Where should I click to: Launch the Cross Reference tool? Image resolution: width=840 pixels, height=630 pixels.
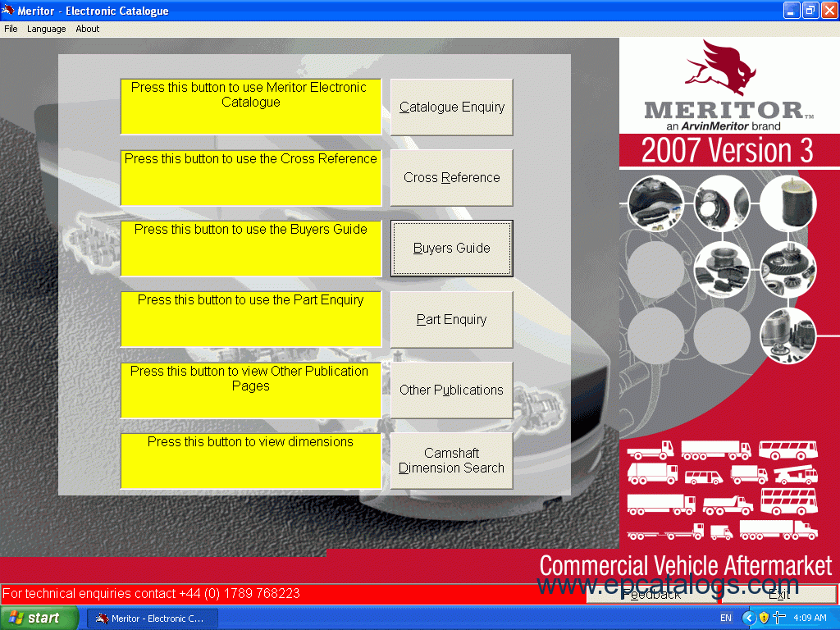pyautogui.click(x=452, y=178)
